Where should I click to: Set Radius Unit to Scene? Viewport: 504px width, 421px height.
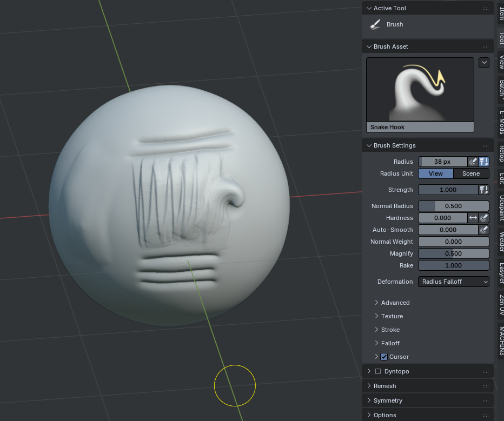click(471, 173)
